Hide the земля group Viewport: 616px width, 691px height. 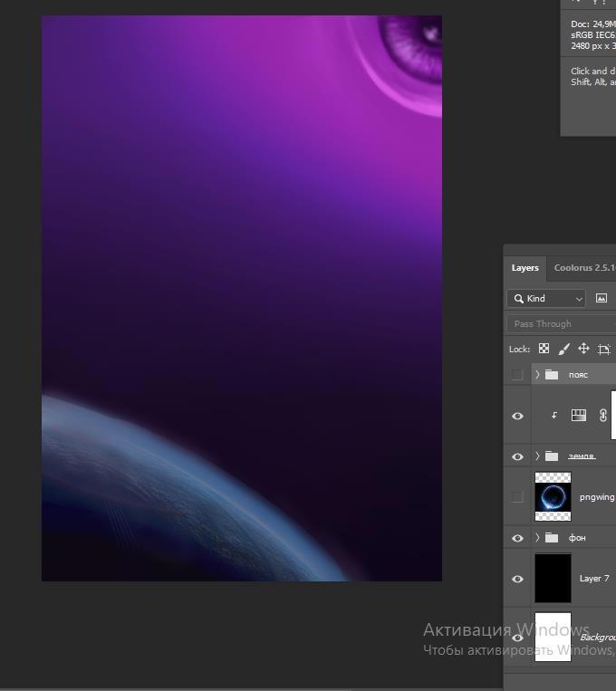pyautogui.click(x=517, y=456)
